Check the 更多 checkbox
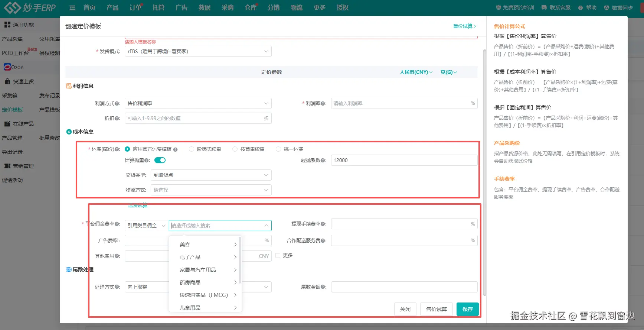 pyautogui.click(x=278, y=255)
